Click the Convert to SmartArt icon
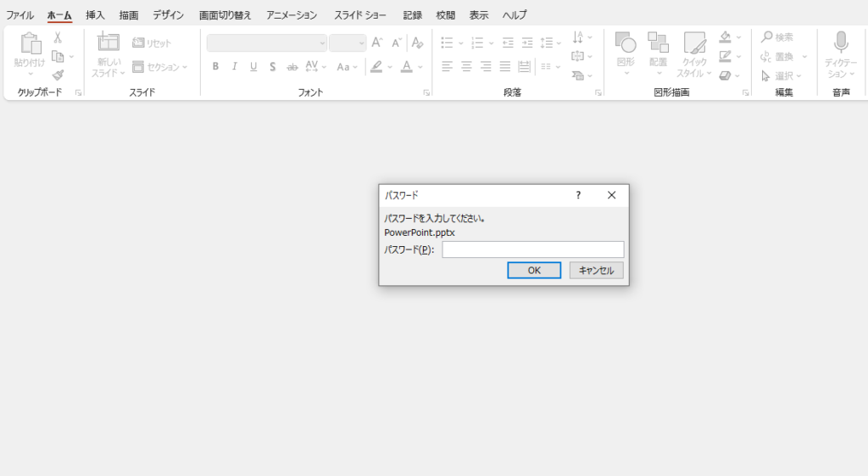The width and height of the screenshot is (868, 476). click(577, 76)
